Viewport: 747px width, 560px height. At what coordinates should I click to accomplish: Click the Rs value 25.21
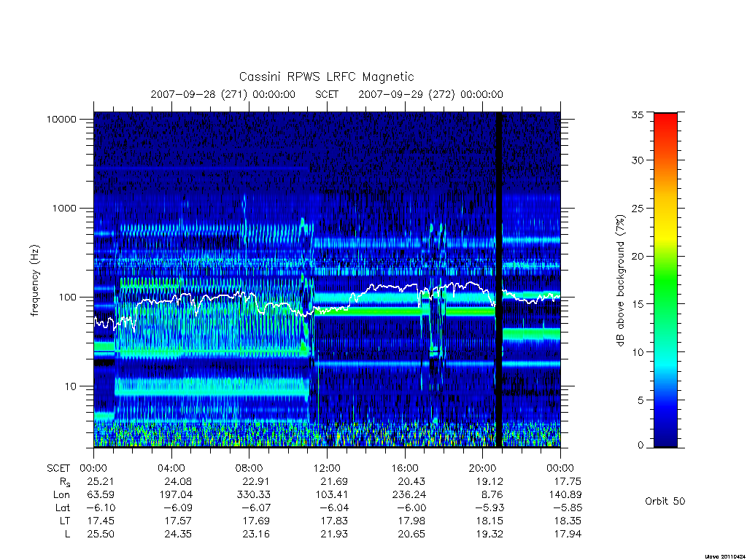pyautogui.click(x=101, y=481)
